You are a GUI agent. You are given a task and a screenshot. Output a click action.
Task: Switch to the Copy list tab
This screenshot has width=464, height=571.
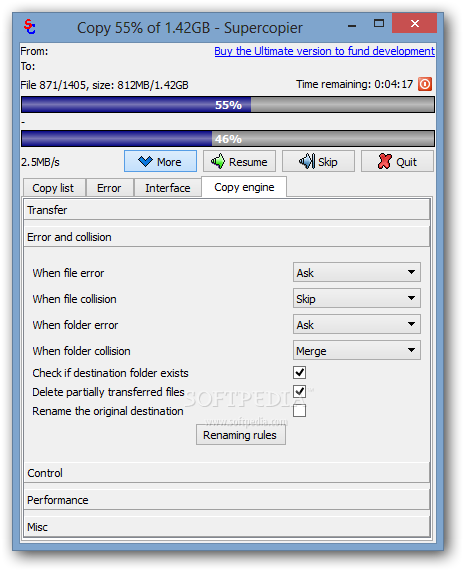click(x=54, y=188)
